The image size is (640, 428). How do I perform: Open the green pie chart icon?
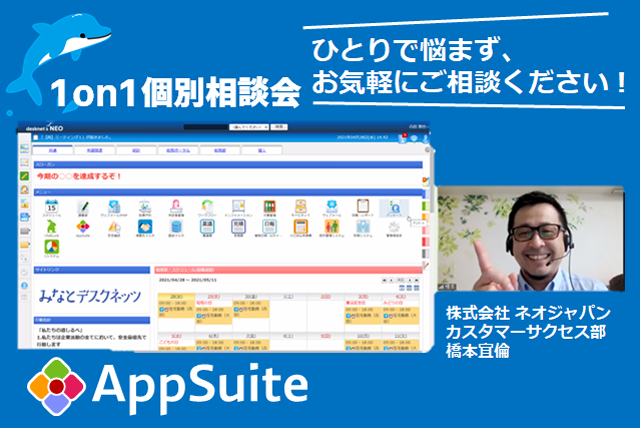(52, 246)
